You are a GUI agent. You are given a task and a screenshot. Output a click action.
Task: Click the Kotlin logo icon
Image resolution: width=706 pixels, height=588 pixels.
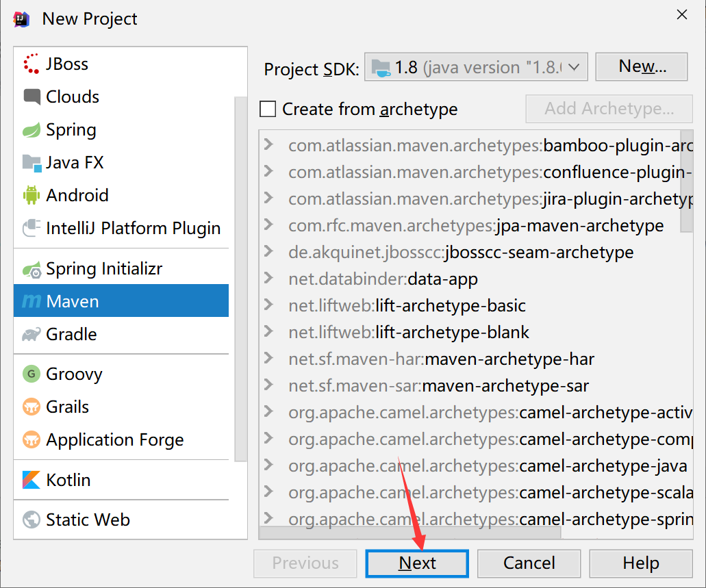31,480
